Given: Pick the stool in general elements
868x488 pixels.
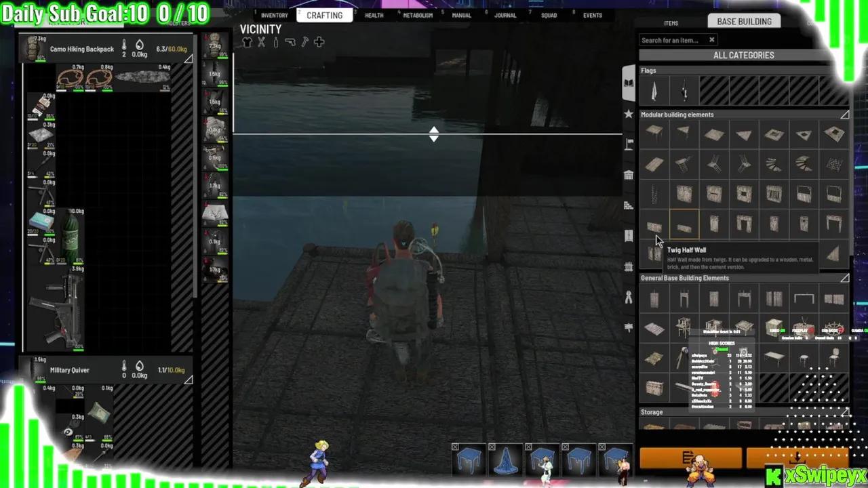Looking at the screenshot, I should tap(804, 359).
